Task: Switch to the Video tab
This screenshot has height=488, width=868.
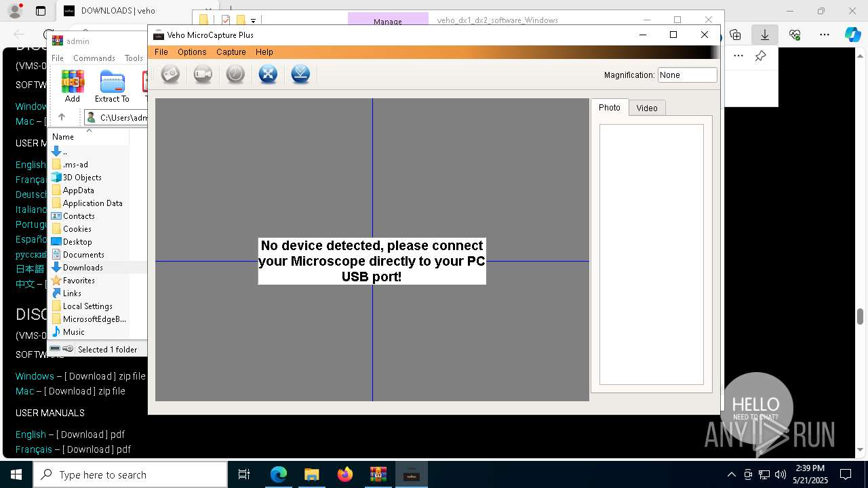Action: pyautogui.click(x=647, y=108)
